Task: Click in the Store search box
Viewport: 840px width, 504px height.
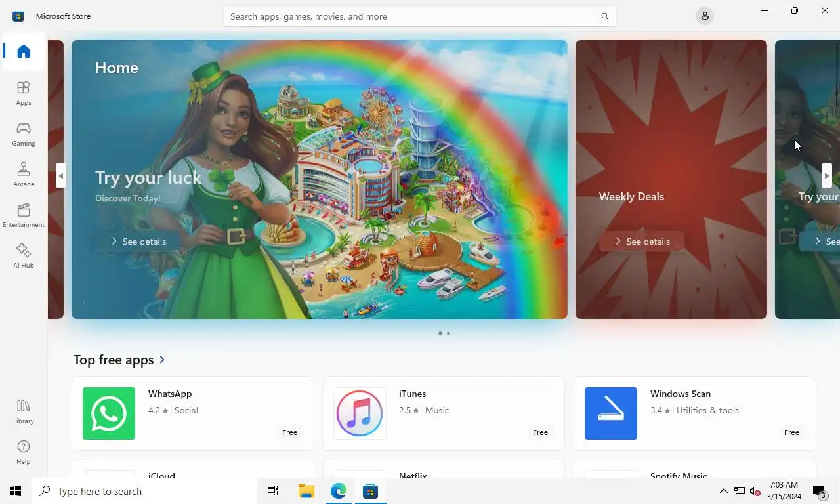Action: (420, 16)
